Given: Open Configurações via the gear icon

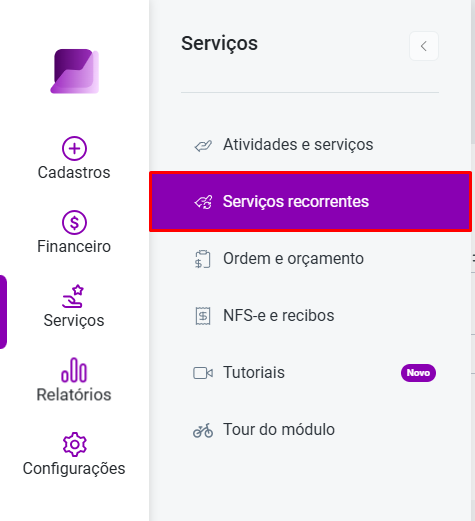Looking at the screenshot, I should [x=75, y=444].
